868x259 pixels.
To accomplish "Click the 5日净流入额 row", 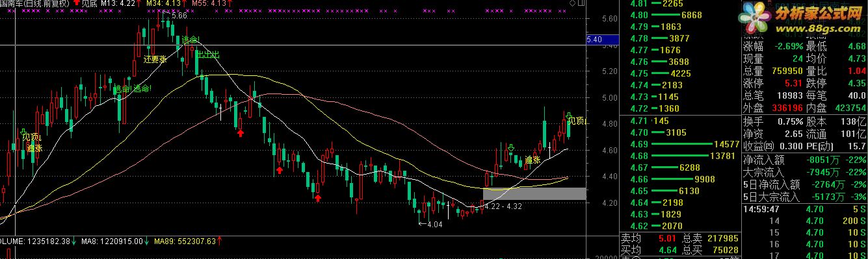I will pyautogui.click(x=805, y=185).
